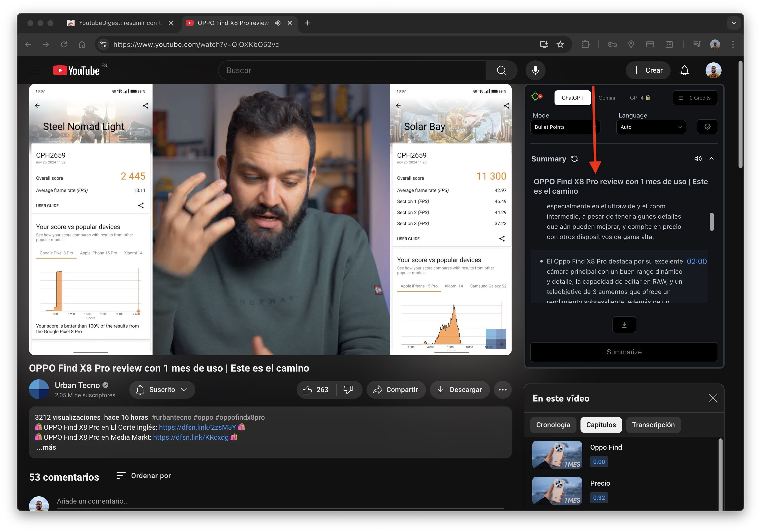This screenshot has width=761, height=532.
Task: View site information icon in address bar
Action: [103, 44]
